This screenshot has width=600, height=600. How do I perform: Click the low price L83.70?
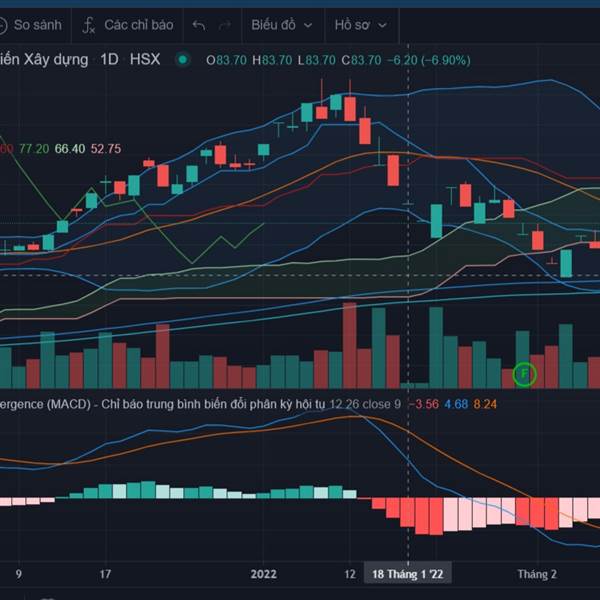coord(316,60)
